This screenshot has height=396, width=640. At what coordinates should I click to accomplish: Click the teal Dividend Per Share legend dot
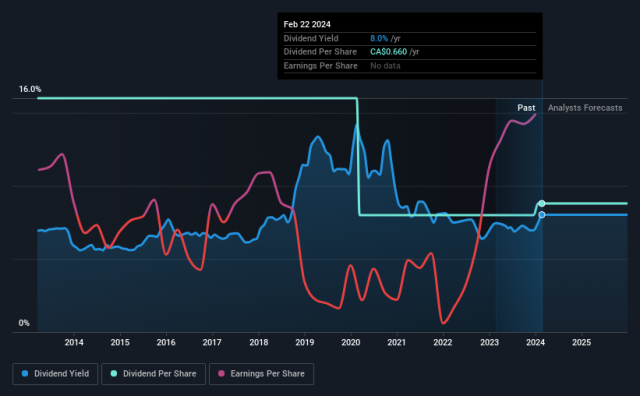click(114, 374)
